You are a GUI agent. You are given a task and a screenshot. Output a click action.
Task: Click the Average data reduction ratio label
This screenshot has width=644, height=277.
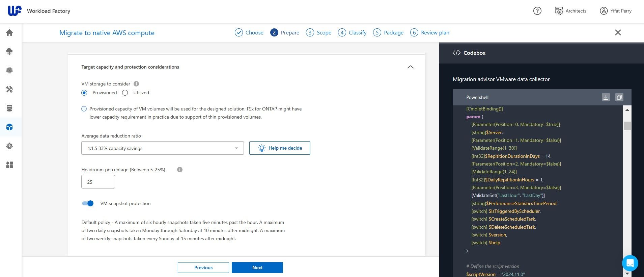111,136
